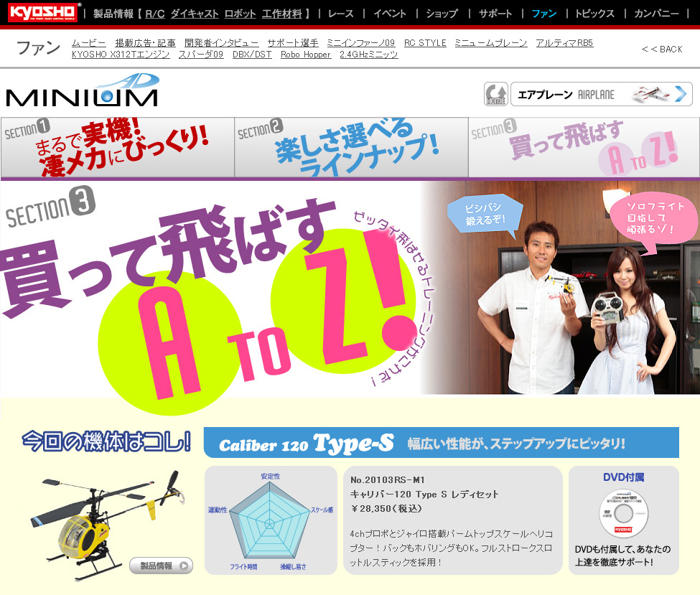Image resolution: width=700 pixels, height=595 pixels.
Task: Open the トピックス menu
Action: [594, 14]
